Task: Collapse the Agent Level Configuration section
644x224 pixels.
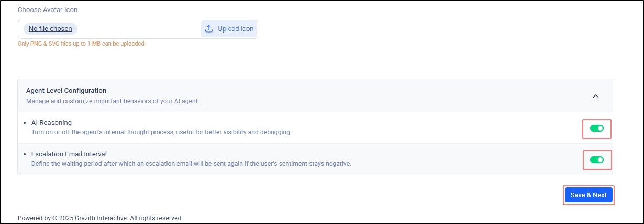Action: [595, 96]
